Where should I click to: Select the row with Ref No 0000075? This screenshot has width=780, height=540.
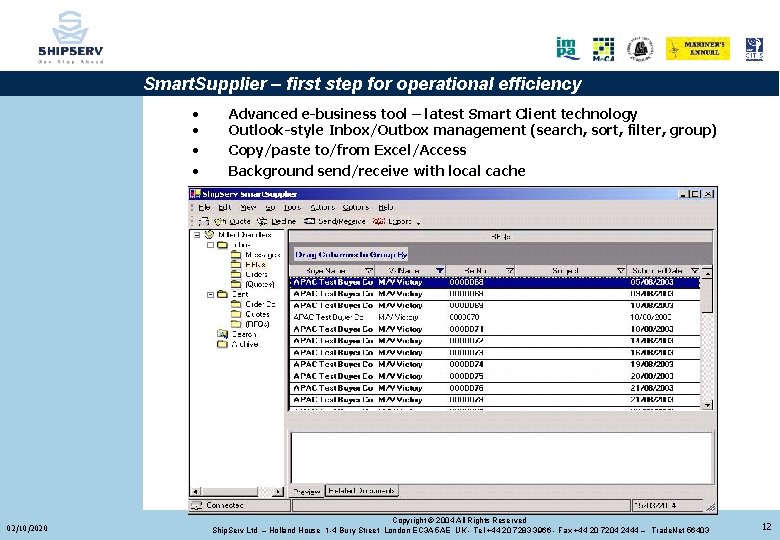pyautogui.click(x=494, y=376)
